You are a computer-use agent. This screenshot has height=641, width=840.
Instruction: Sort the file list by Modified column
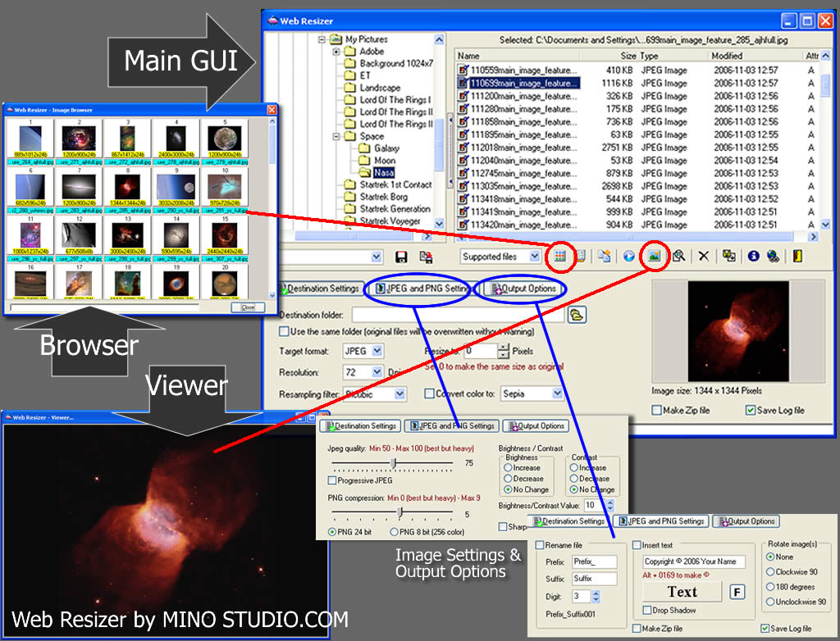[x=755, y=56]
